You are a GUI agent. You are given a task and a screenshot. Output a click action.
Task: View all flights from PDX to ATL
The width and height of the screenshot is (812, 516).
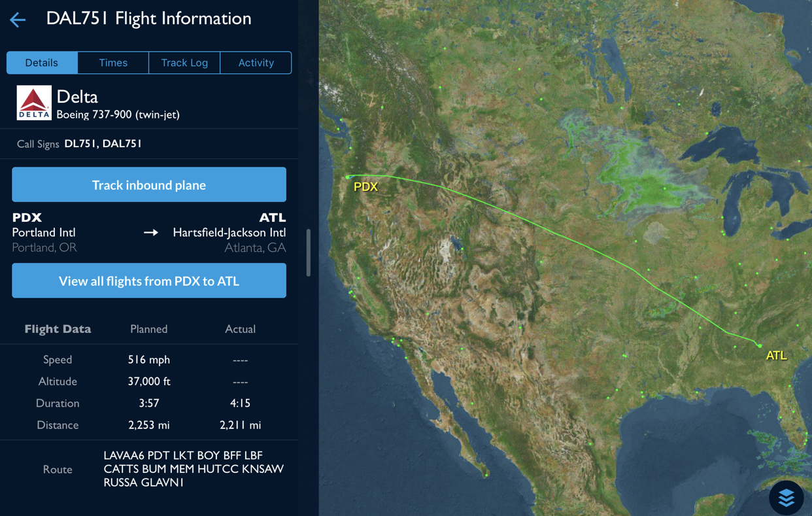pyautogui.click(x=149, y=281)
